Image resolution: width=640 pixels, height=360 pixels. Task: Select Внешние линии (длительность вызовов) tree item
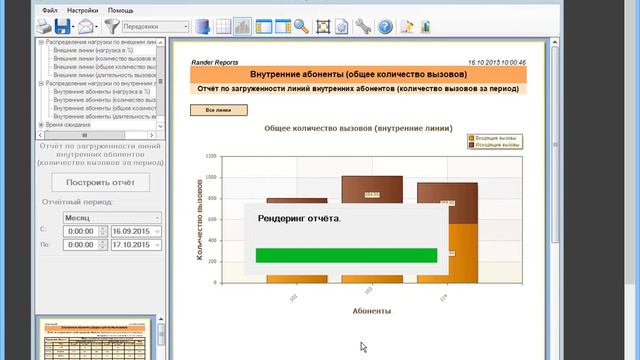click(104, 75)
